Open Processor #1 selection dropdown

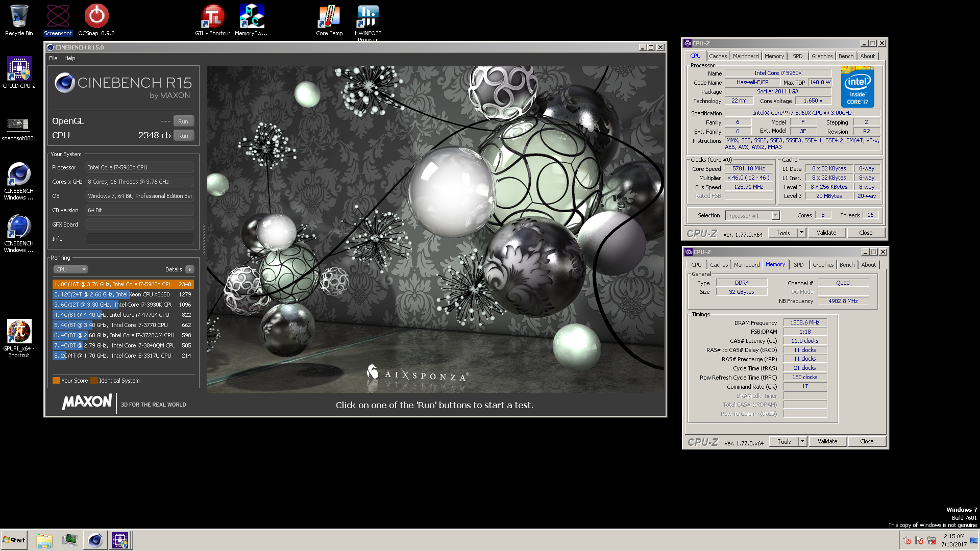pos(752,216)
